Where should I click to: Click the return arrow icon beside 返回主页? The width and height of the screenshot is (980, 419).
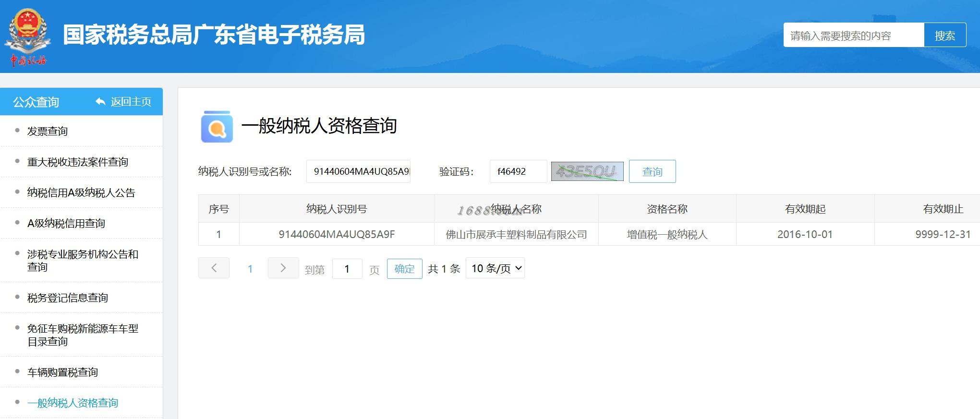(x=100, y=101)
